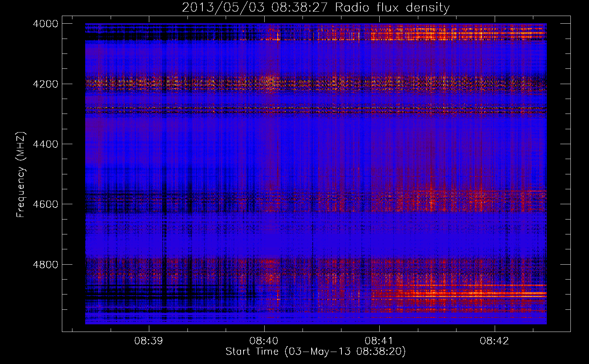The width and height of the screenshot is (589, 364).
Task: Select the 4000 frequency axis label
Action: pos(46,24)
